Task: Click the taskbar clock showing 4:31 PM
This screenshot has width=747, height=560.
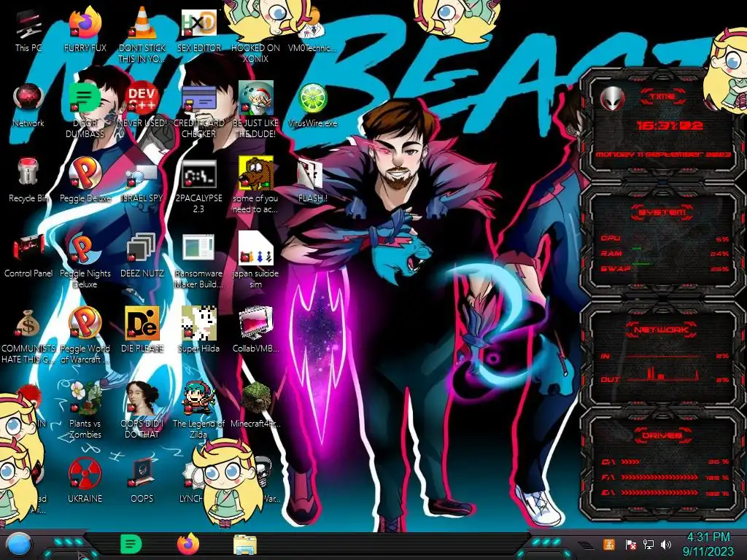Action: coord(708,544)
